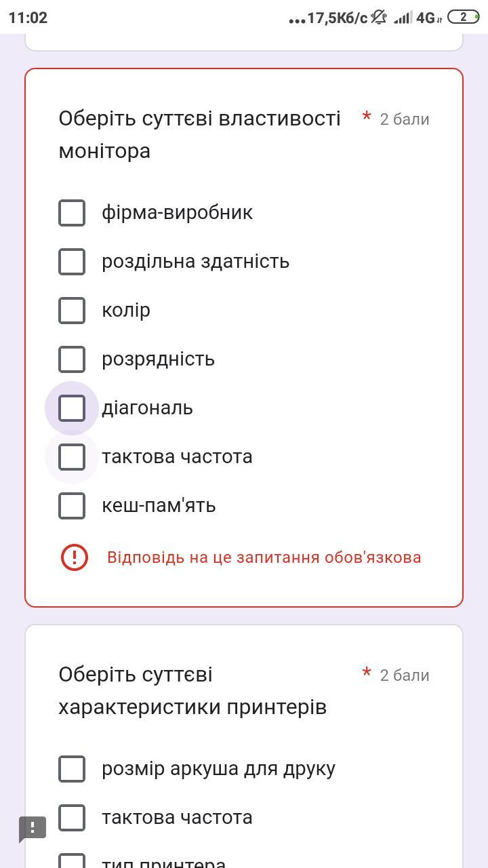Tap the required answer error message

(264, 557)
